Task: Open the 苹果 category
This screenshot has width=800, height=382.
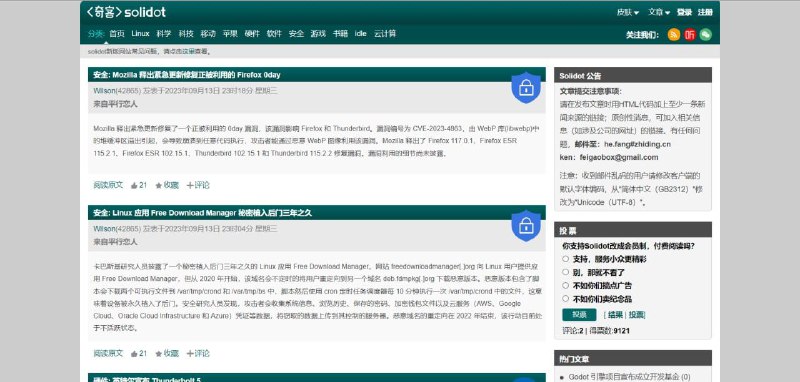Action: 230,34
